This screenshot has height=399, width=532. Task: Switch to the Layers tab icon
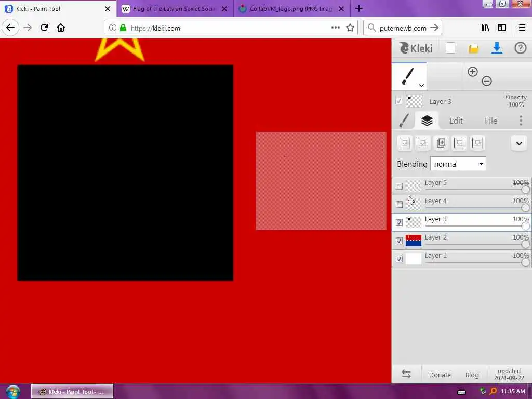click(427, 121)
